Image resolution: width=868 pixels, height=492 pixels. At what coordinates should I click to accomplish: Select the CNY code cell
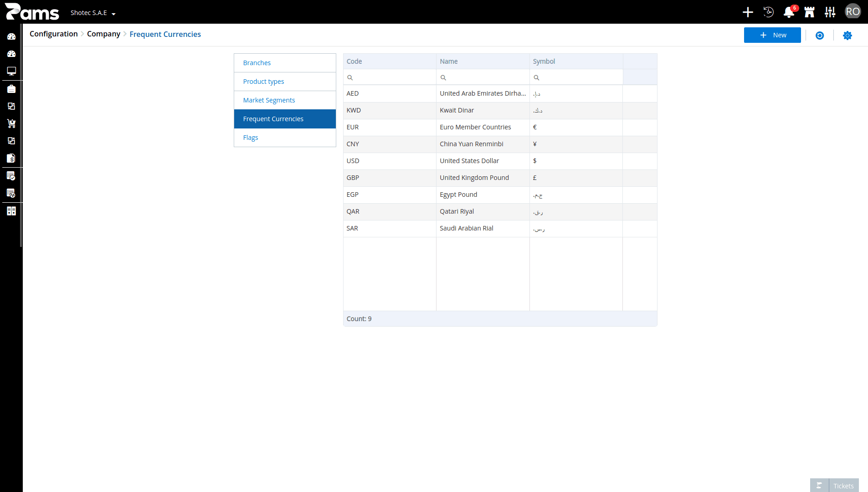tap(390, 144)
